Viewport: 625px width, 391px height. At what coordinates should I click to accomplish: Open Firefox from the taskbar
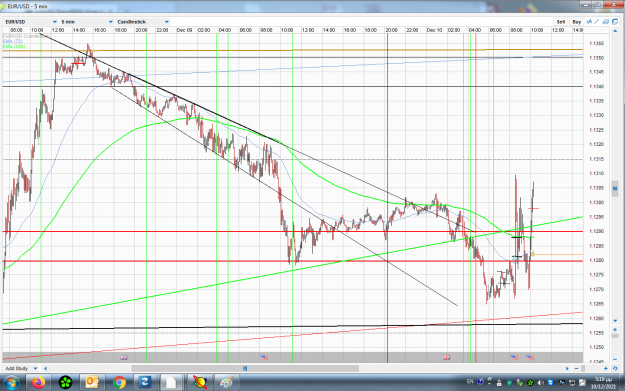(39, 383)
